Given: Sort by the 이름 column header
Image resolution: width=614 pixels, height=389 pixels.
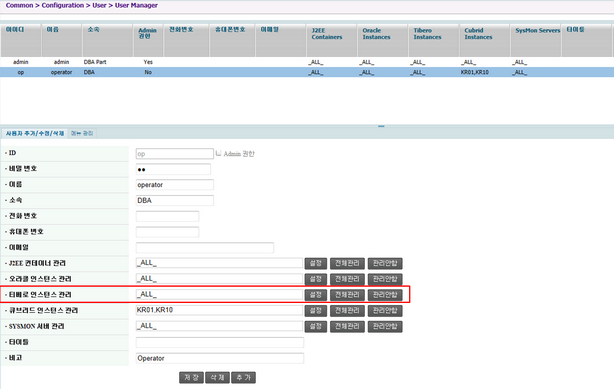Looking at the screenshot, I should pos(61,40).
